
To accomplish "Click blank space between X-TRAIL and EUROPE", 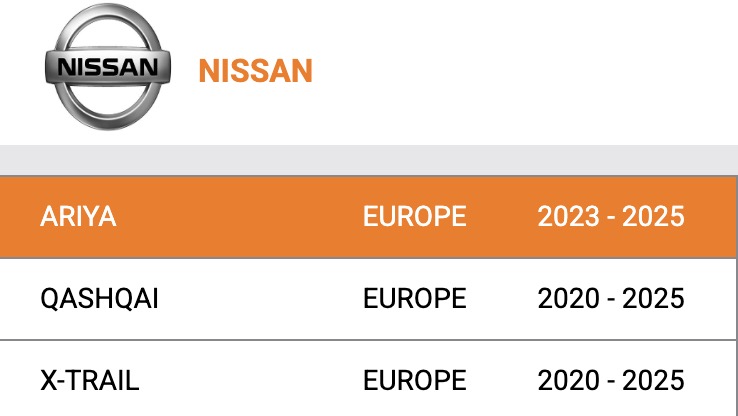I will [x=250, y=381].
